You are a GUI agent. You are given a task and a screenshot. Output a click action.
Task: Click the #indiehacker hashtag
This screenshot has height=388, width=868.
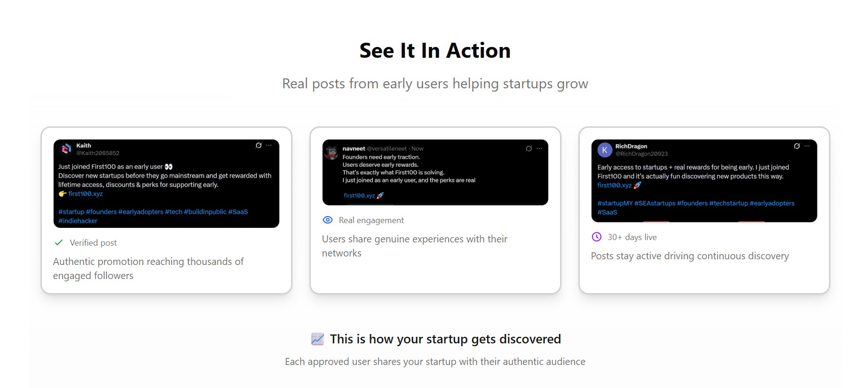(78, 221)
